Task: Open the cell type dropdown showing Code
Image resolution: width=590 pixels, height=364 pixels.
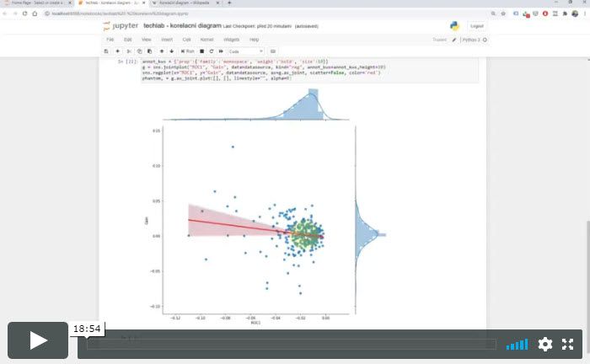Action: (246, 51)
